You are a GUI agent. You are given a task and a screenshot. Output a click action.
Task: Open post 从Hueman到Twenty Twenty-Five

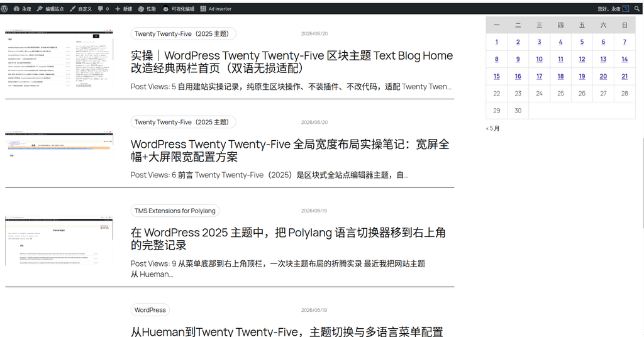click(287, 331)
